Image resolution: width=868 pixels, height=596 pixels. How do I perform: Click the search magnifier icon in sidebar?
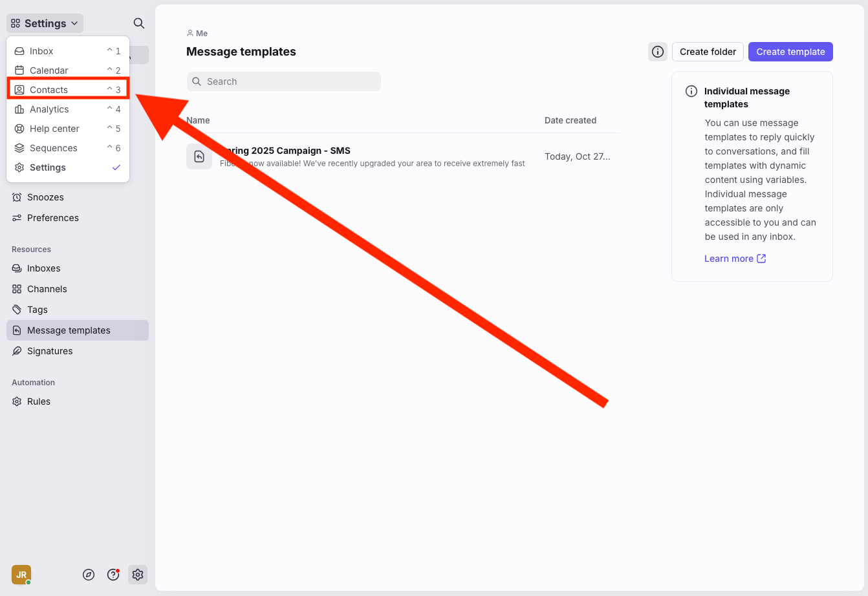pyautogui.click(x=138, y=23)
